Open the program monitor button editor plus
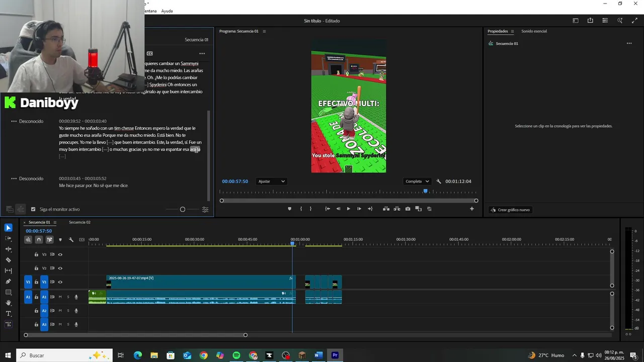Image resolution: width=644 pixels, height=362 pixels. coord(471,209)
